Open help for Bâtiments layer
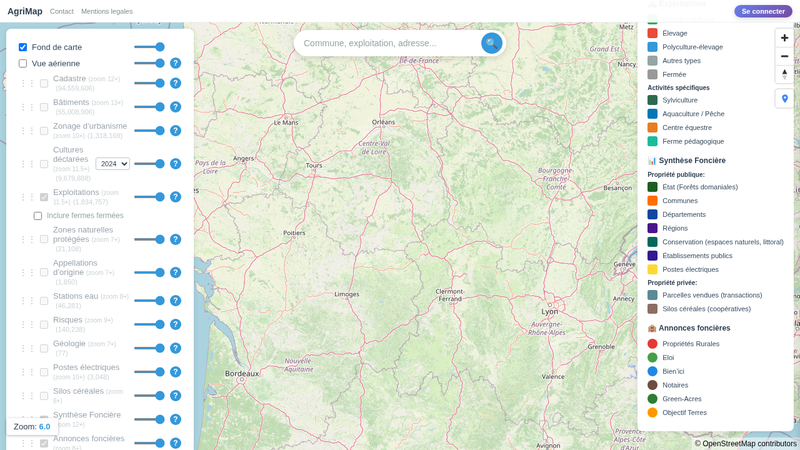800x450 pixels. pos(176,107)
